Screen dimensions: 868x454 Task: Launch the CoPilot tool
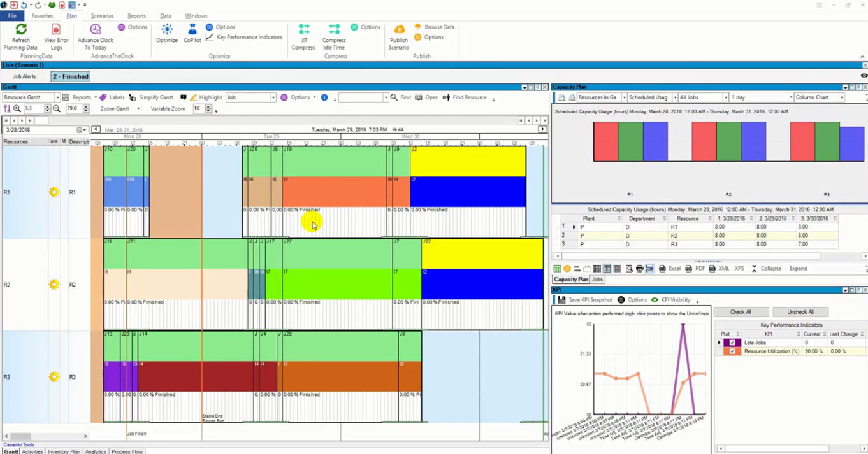click(x=192, y=34)
